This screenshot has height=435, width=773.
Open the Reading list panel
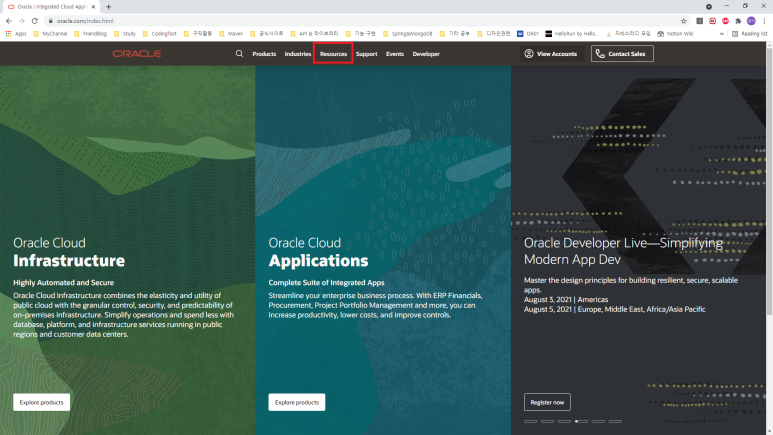click(749, 34)
